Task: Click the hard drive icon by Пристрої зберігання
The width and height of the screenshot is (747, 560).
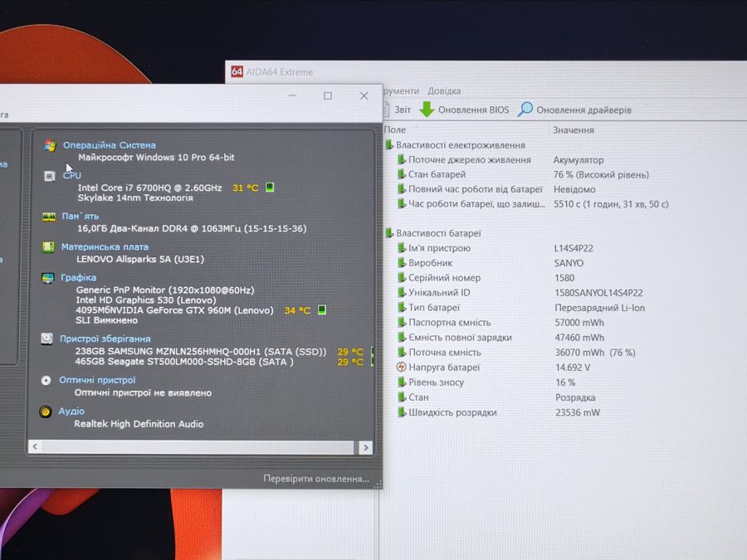Action: tap(46, 338)
